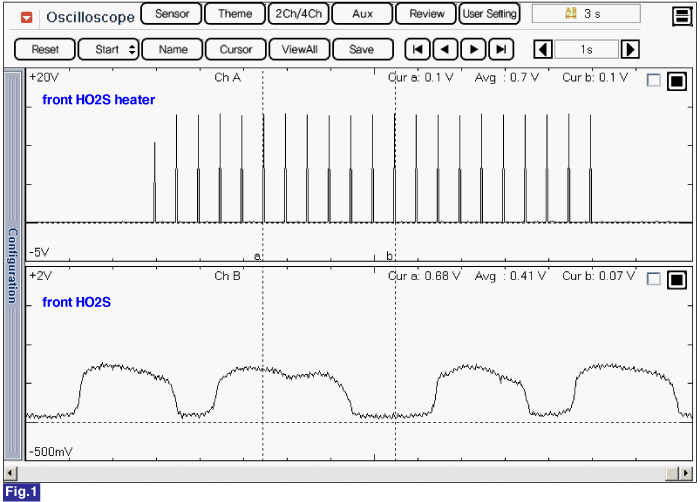Open the menu icon at top right
The image size is (700, 502).
(681, 14)
